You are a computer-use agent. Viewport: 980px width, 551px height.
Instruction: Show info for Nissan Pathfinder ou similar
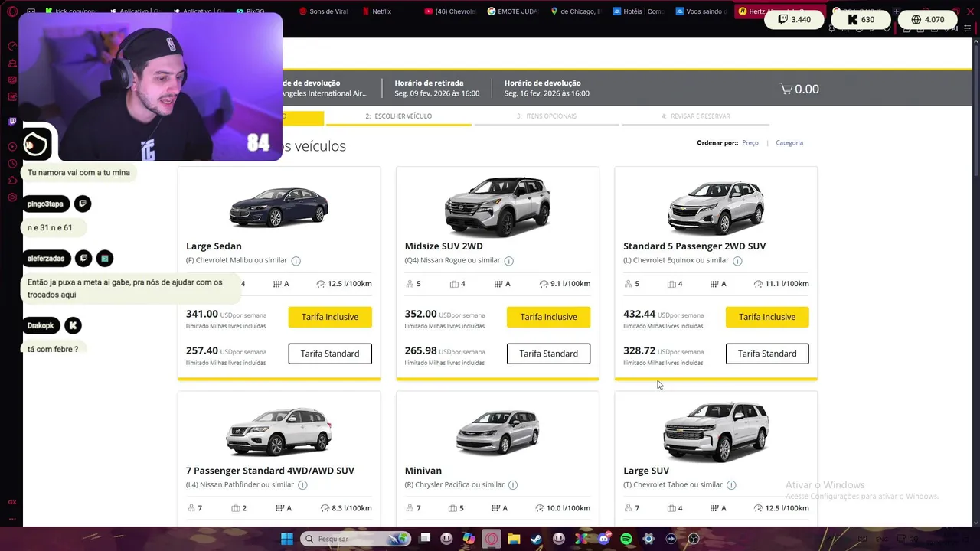pos(302,485)
